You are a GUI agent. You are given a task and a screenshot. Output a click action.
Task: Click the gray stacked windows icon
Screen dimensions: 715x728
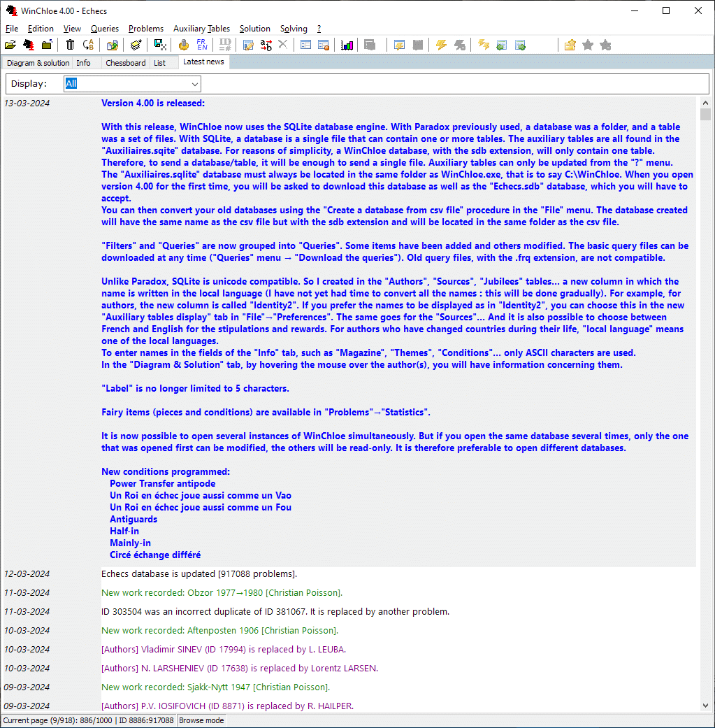[x=370, y=45]
